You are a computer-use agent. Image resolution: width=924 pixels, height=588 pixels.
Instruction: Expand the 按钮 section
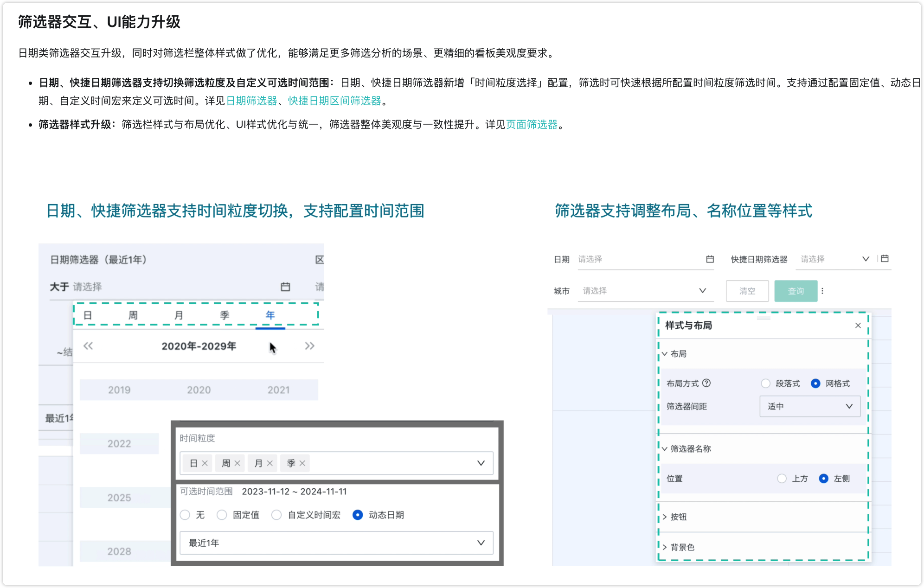tap(679, 517)
